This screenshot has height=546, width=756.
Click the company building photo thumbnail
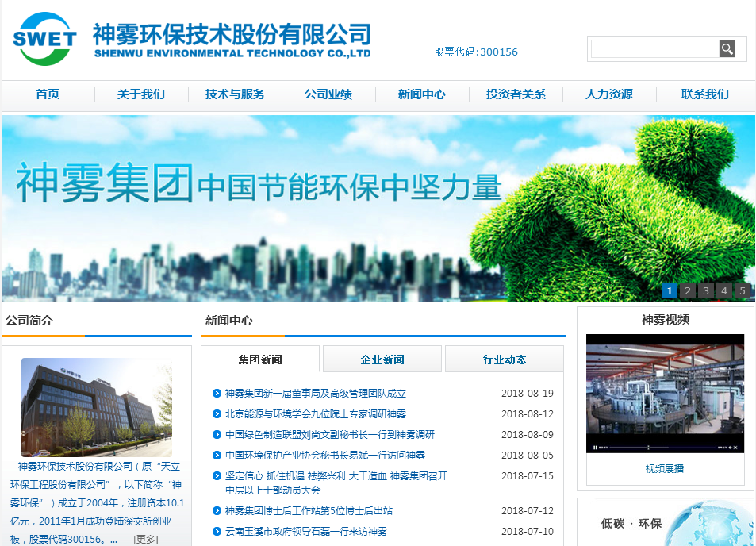(x=97, y=407)
